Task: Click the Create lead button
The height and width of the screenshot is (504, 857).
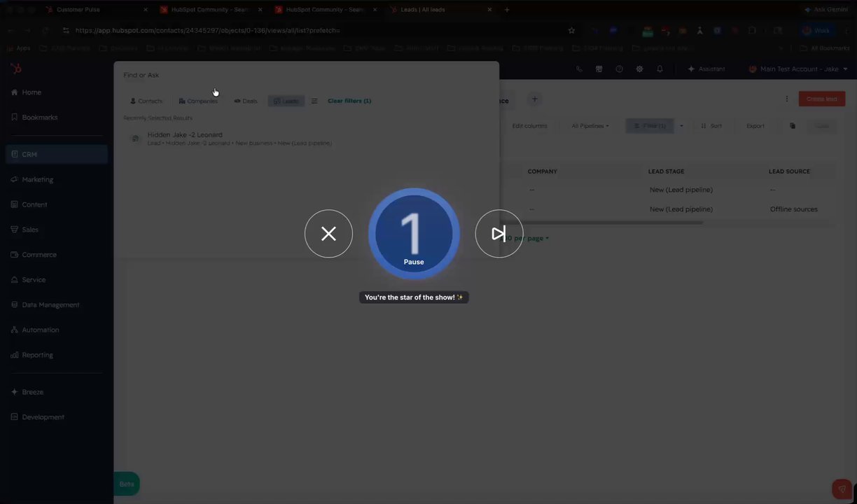Action: (x=821, y=99)
